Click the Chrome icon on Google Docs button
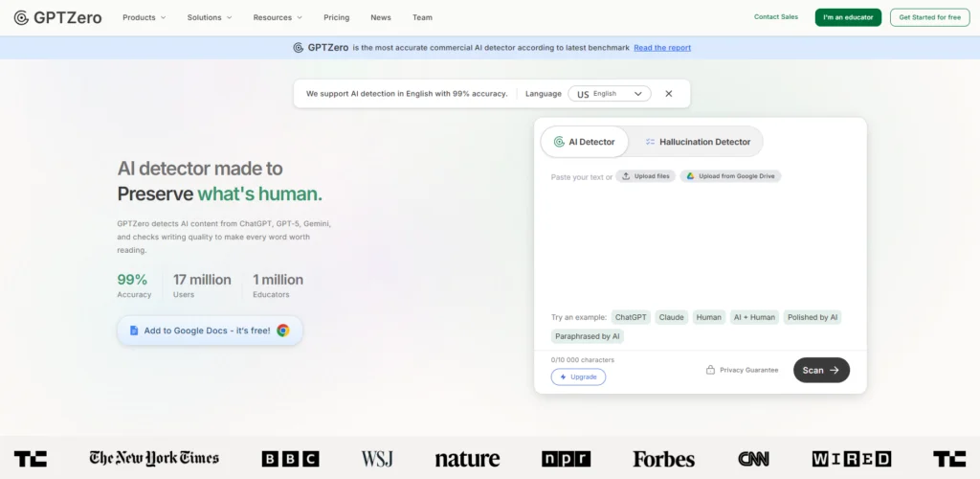The width and height of the screenshot is (980, 479). click(283, 331)
